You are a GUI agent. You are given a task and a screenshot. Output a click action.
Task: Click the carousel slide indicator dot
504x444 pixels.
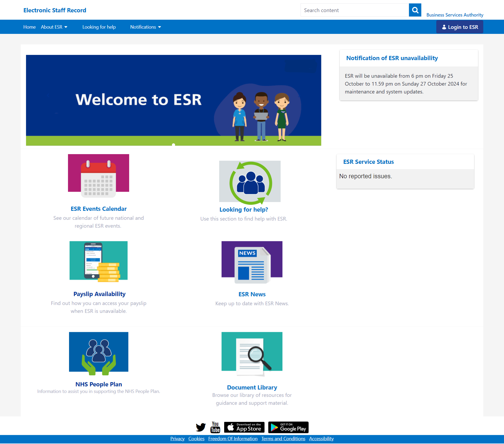174,144
